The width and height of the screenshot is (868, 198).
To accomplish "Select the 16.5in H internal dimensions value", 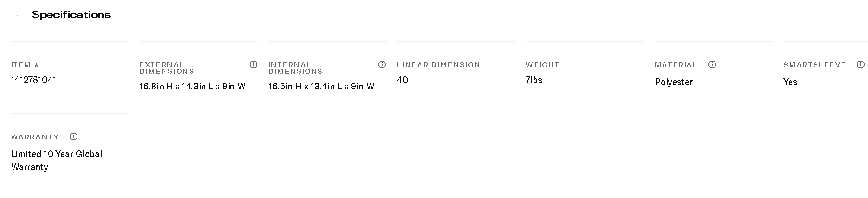I will point(321,87).
